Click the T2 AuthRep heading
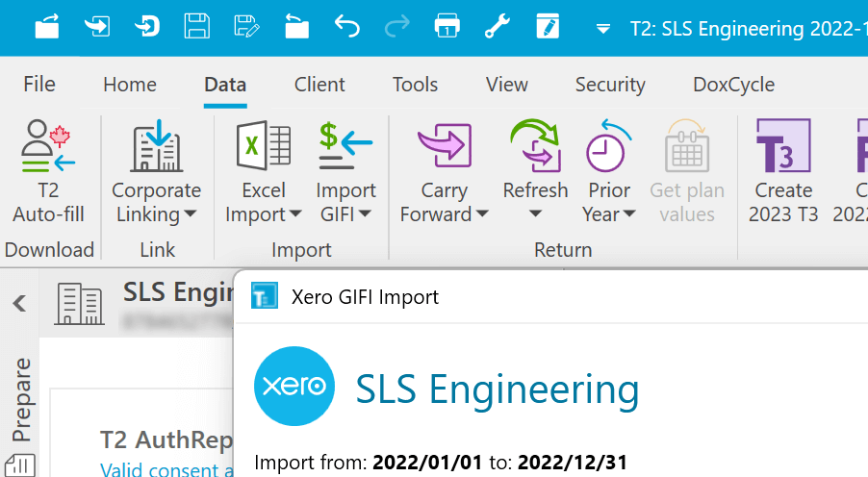This screenshot has height=477, width=868. [x=166, y=439]
